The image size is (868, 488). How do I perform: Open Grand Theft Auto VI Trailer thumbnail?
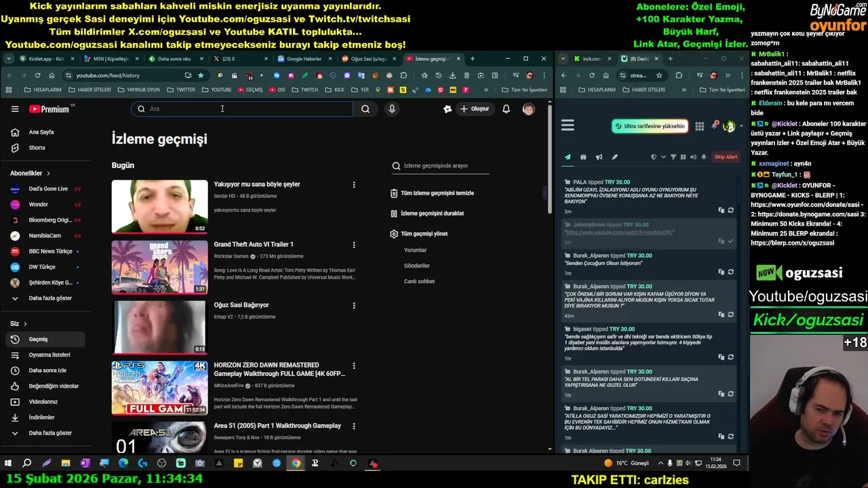(x=159, y=267)
